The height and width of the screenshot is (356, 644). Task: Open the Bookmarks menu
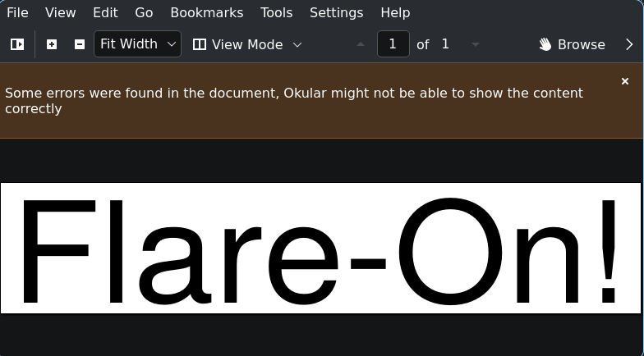[x=206, y=12]
